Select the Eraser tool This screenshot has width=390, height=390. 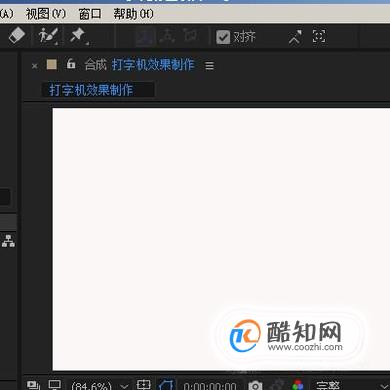17,35
